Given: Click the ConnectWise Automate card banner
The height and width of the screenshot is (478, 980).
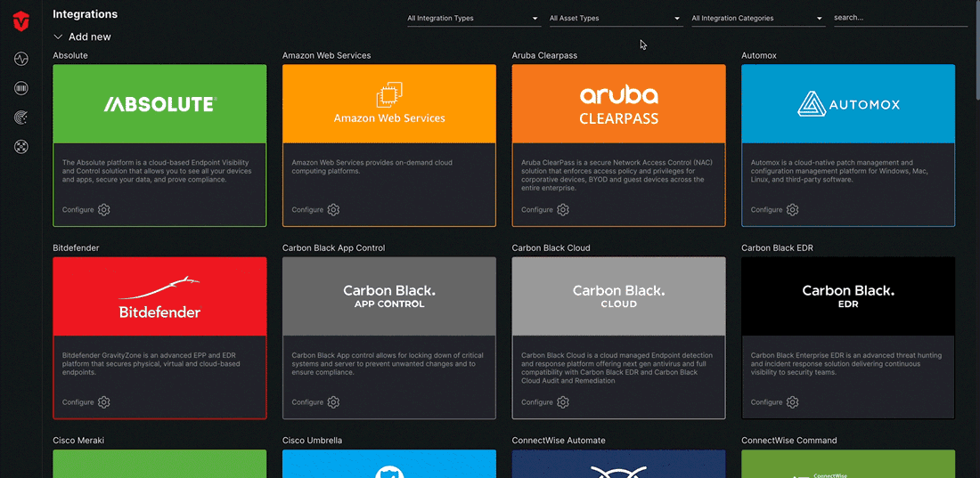Looking at the screenshot, I should click(x=619, y=464).
